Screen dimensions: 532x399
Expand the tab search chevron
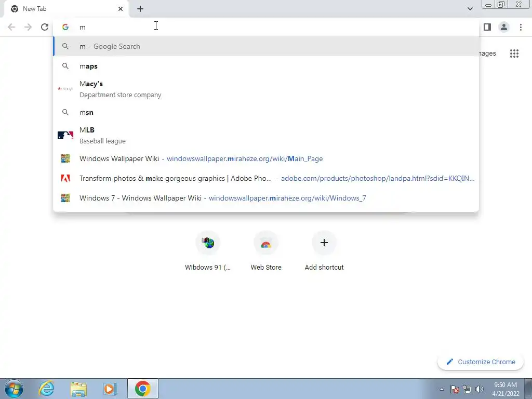470,9
